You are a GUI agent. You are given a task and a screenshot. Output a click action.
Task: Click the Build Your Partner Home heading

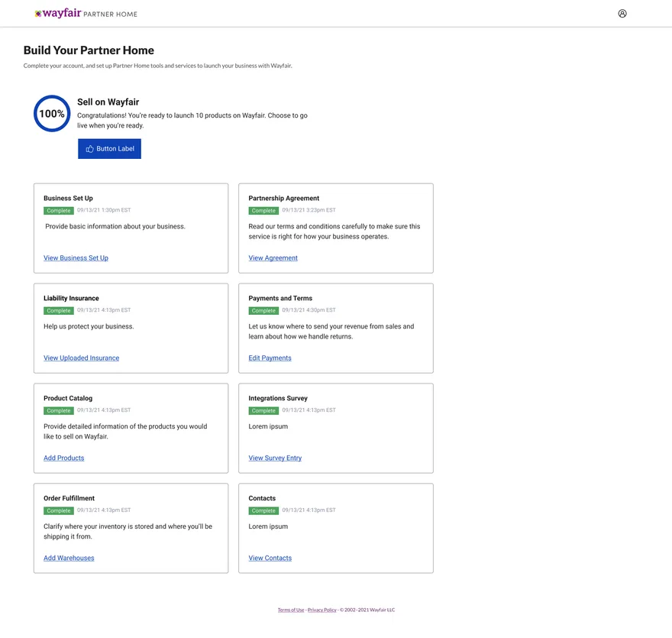89,50
